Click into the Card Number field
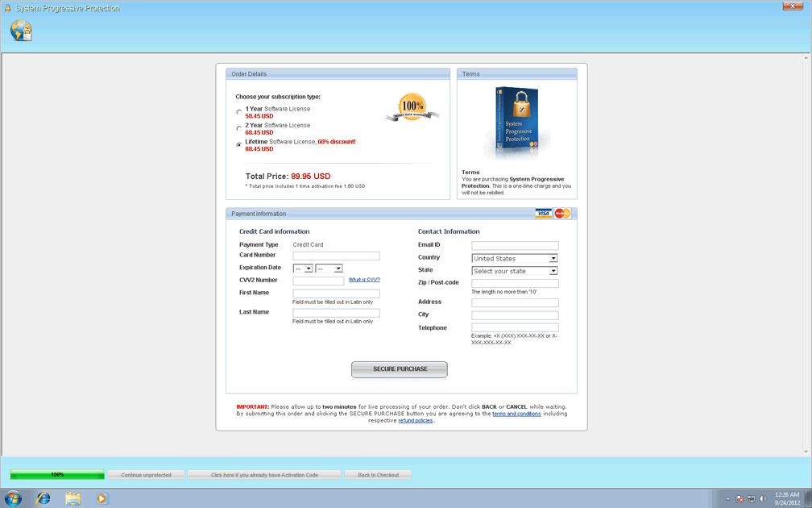Image resolution: width=812 pixels, height=508 pixels. (x=336, y=256)
